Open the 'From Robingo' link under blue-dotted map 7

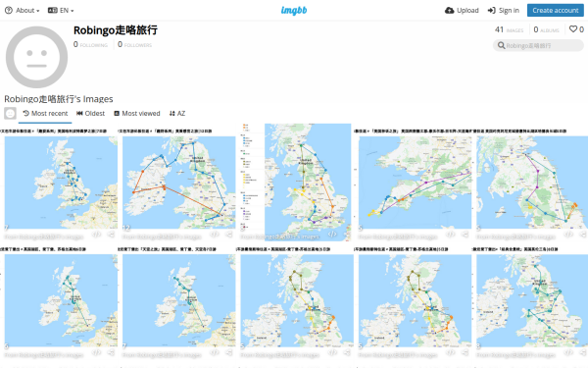click(x=44, y=237)
